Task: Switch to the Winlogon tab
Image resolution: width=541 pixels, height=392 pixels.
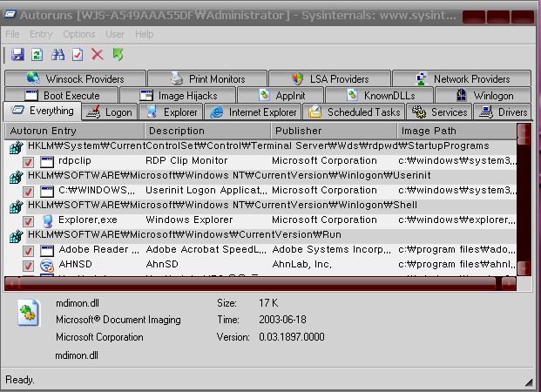Action: 483,95
